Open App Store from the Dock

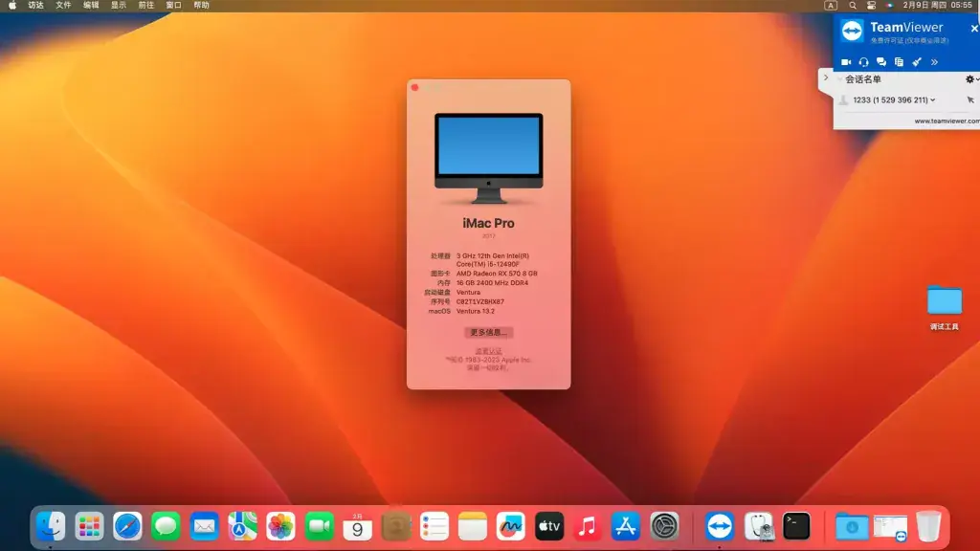(x=626, y=526)
